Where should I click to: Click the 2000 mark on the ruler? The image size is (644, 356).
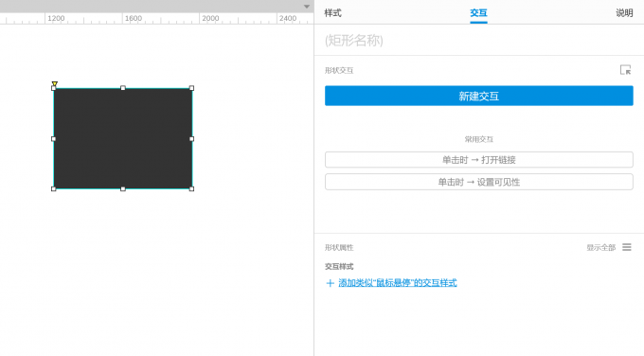click(x=210, y=19)
